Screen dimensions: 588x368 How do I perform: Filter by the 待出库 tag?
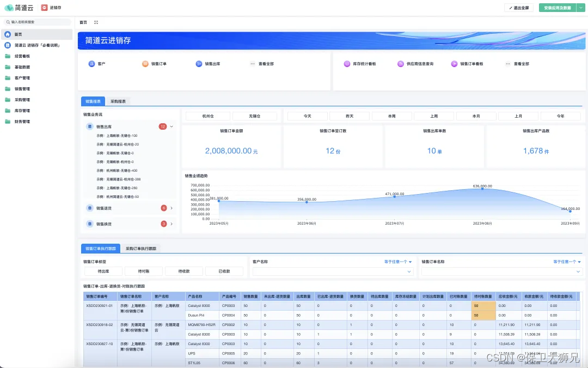(103, 271)
